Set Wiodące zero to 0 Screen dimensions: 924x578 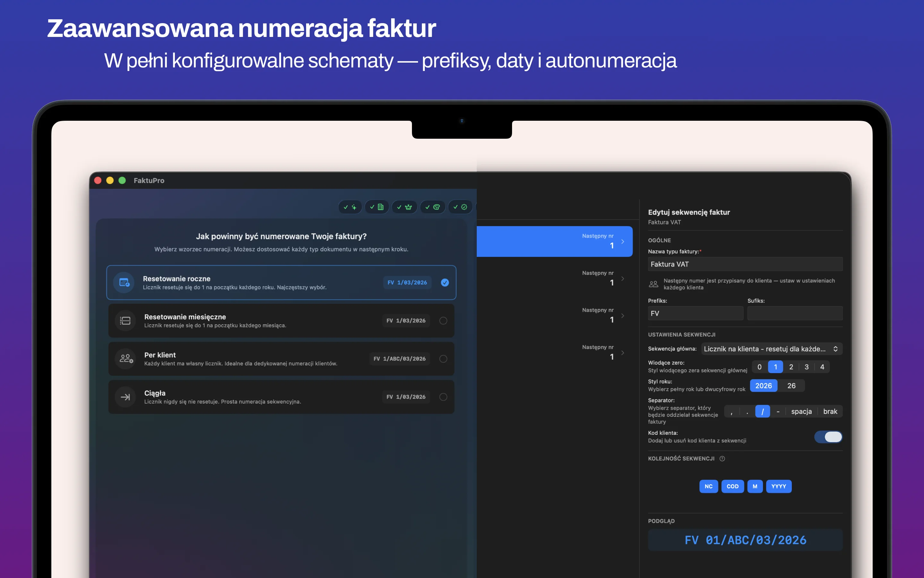click(x=759, y=367)
